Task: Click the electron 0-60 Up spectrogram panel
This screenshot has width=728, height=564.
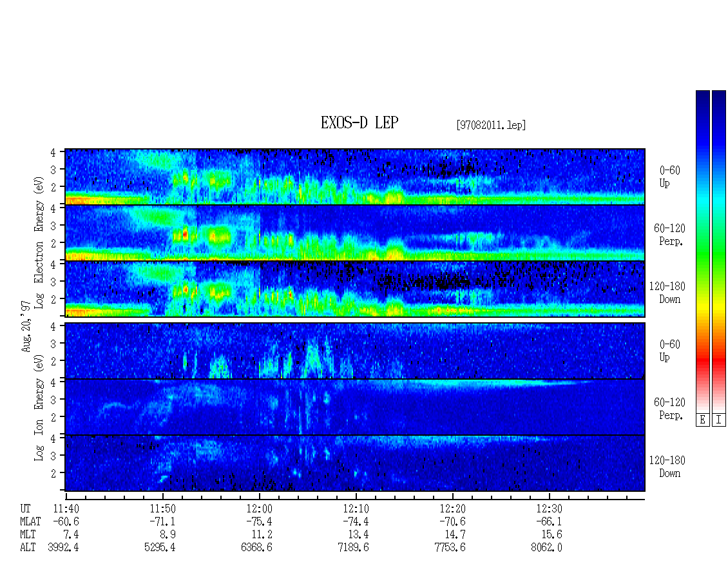Action: (355, 177)
